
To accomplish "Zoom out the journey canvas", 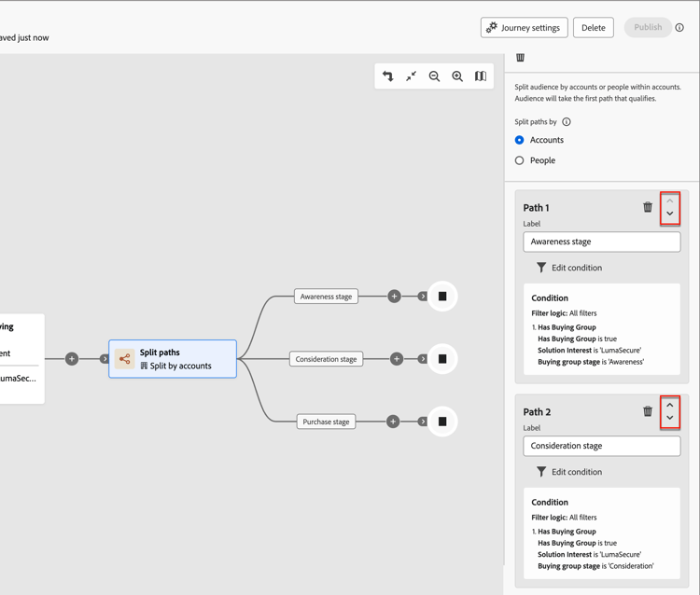I will (434, 76).
